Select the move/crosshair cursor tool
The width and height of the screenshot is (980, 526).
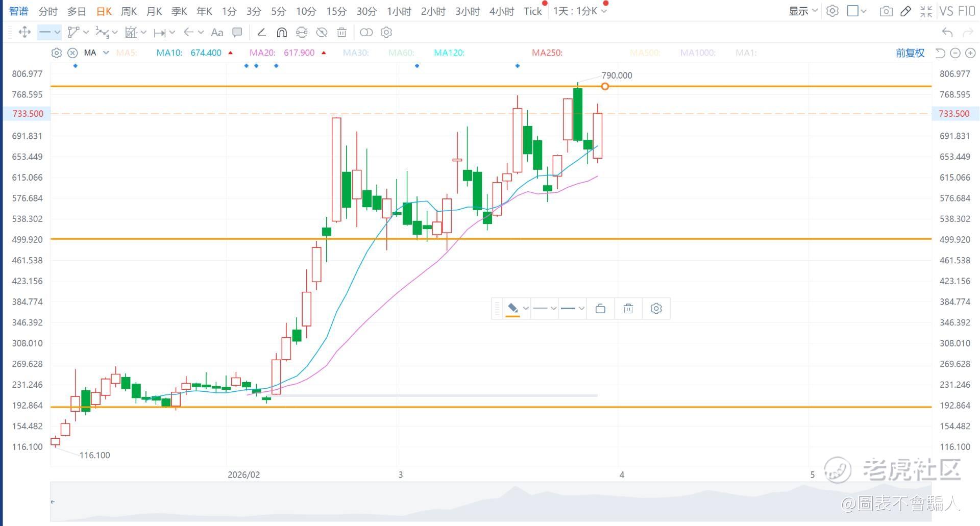click(24, 32)
